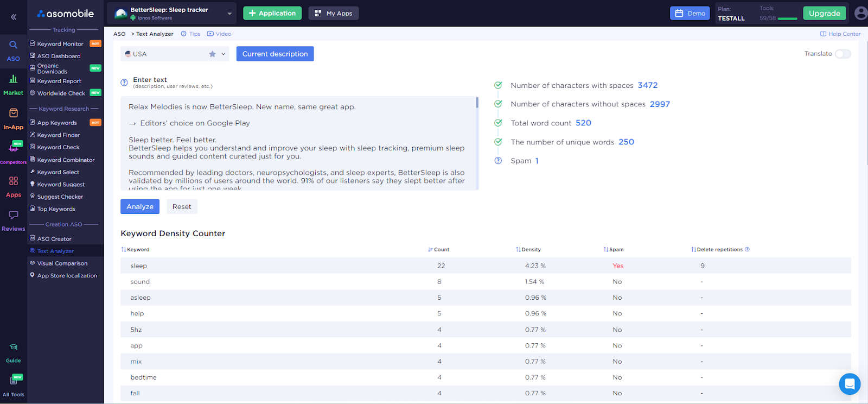This screenshot has width=868, height=404.
Task: Sort table by Density column
Action: click(528, 250)
